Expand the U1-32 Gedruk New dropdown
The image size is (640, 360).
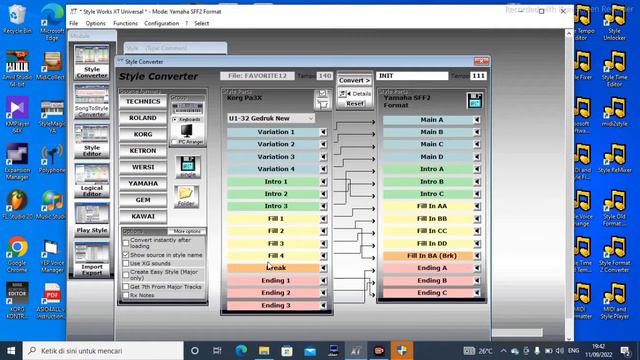pos(311,118)
